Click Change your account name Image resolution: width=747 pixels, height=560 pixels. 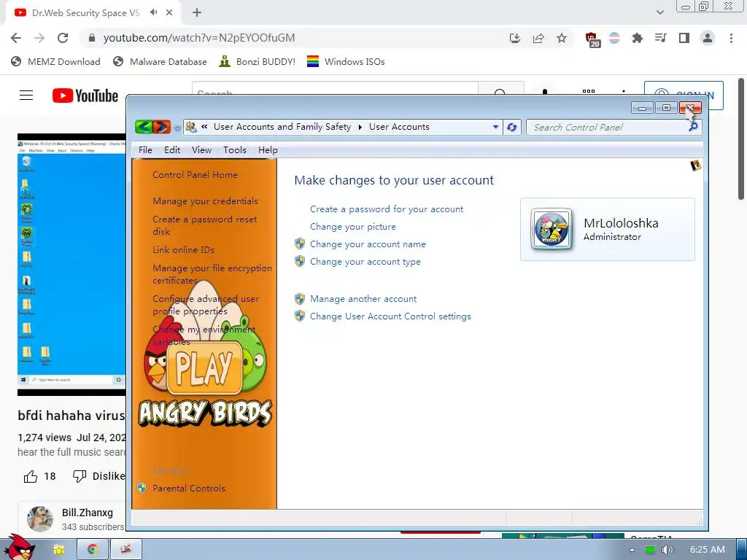coord(368,244)
